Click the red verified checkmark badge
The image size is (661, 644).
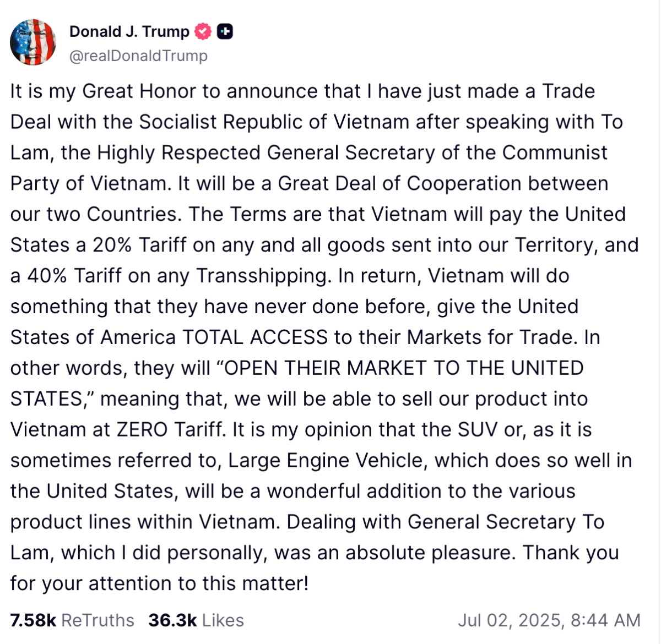[x=203, y=32]
